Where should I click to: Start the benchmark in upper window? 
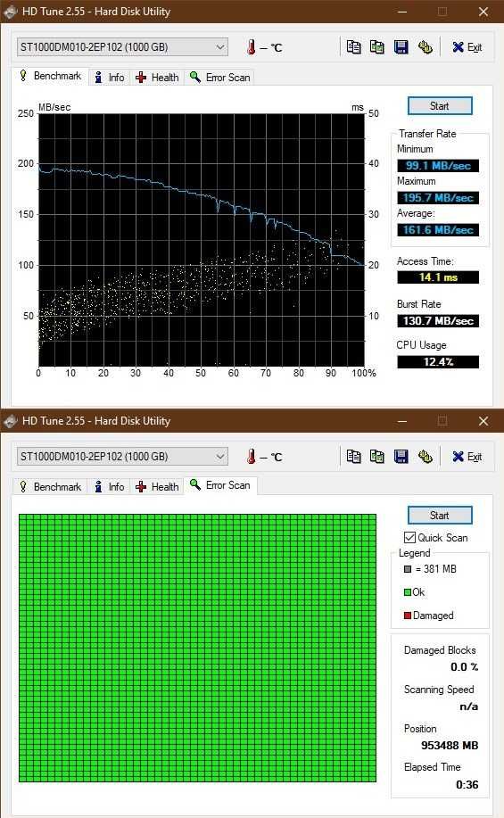[440, 106]
